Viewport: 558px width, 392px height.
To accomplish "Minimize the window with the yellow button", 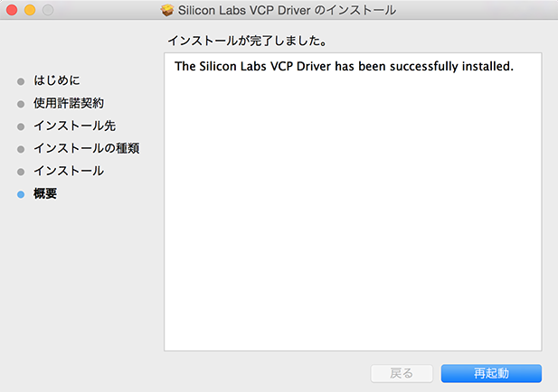I will pos(30,10).
